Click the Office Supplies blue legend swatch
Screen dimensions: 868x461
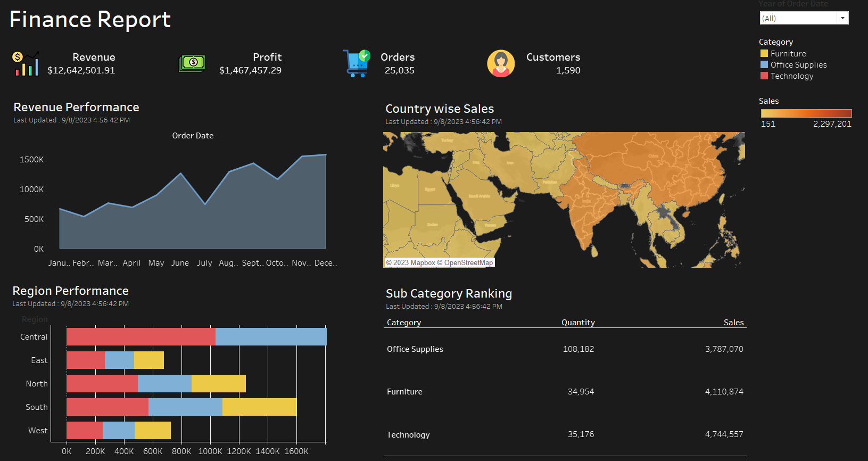point(764,64)
